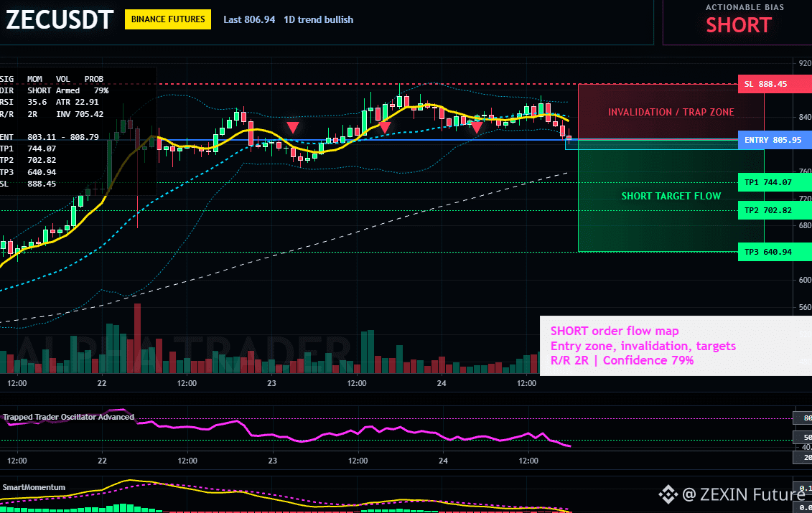Click the red SHORT actionable bias label
The image size is (812, 513).
[x=739, y=25]
